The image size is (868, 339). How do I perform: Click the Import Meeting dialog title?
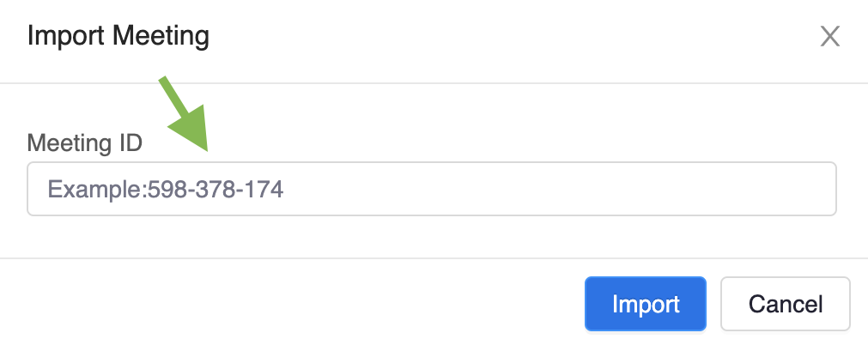tap(118, 37)
